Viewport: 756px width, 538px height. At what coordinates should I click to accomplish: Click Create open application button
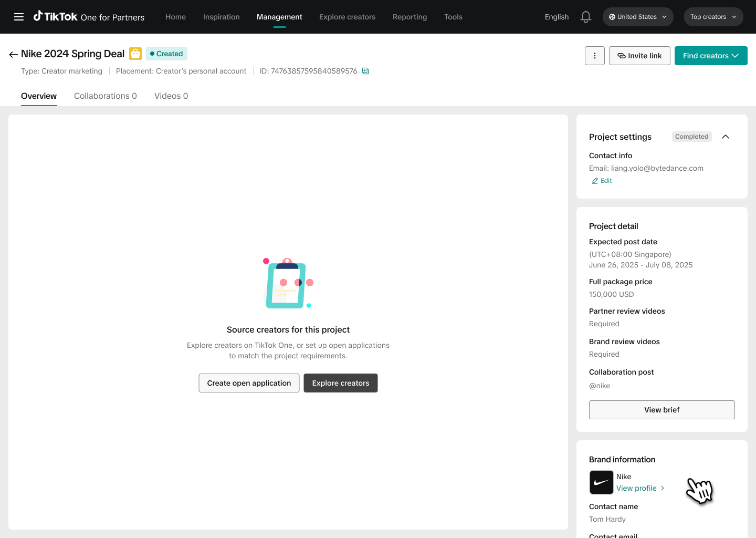point(249,383)
